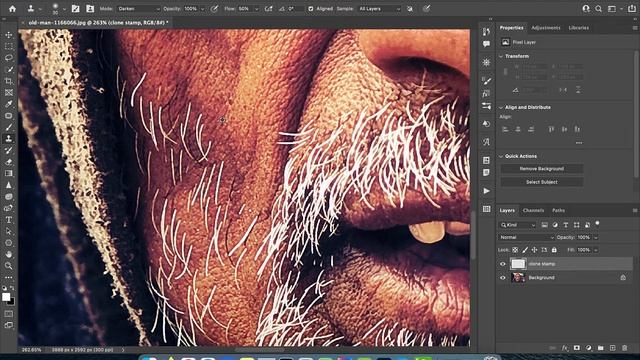640x360 pixels.
Task: Select the Rectangular Marquee tool
Action: (x=9, y=47)
